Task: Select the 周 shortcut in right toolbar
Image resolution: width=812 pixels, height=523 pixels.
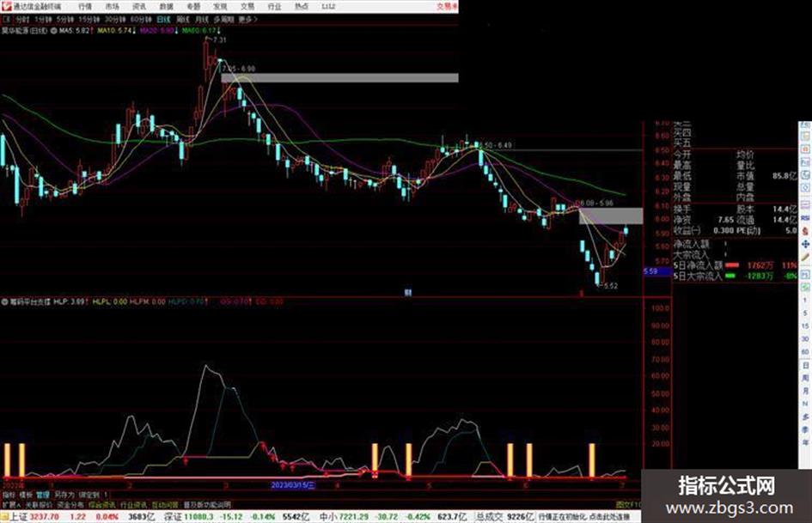Action: point(805,378)
